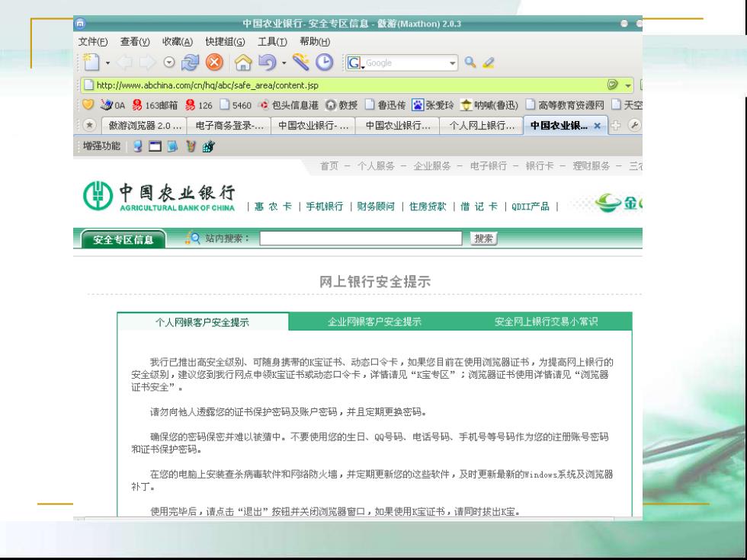Viewport: 747px width, 560px height.
Task: Open the 呐喊(鲁迅) bookmark
Action: coord(489,105)
